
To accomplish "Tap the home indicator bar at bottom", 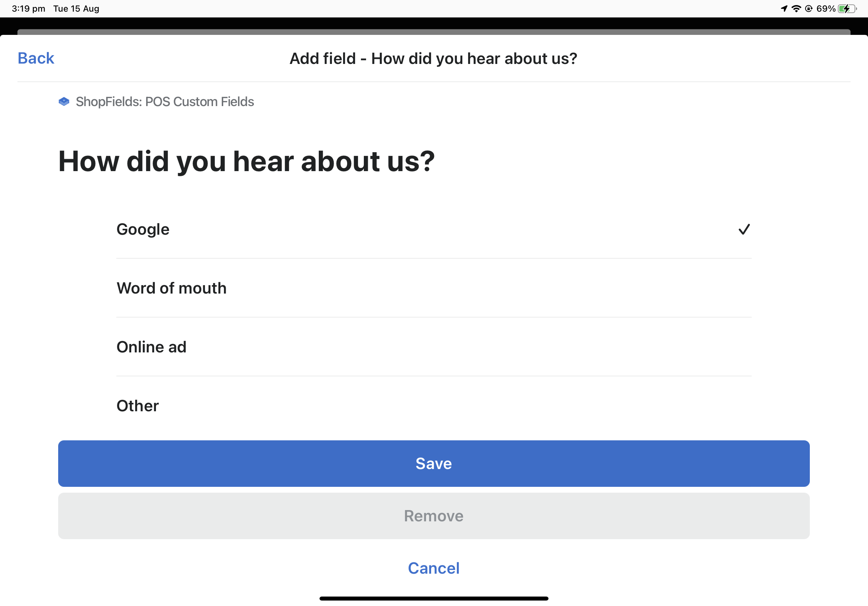I will 434,598.
